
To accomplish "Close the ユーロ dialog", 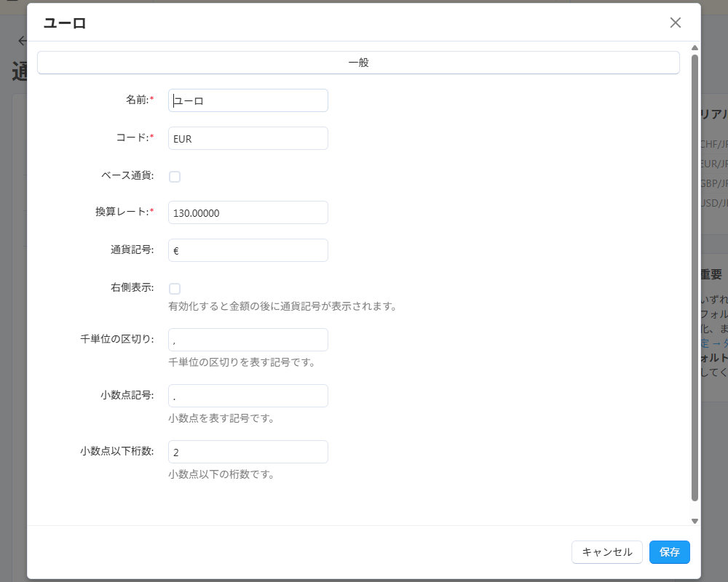I will pos(675,23).
